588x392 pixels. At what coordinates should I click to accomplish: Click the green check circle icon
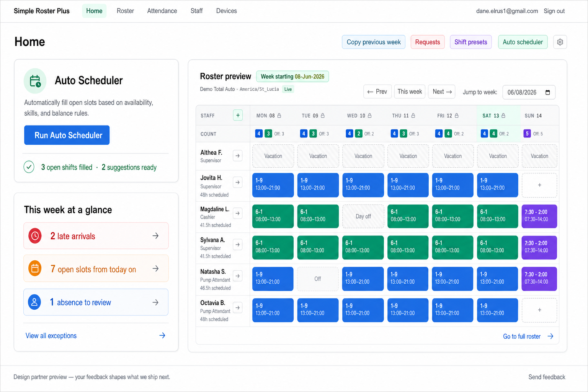pyautogui.click(x=29, y=167)
